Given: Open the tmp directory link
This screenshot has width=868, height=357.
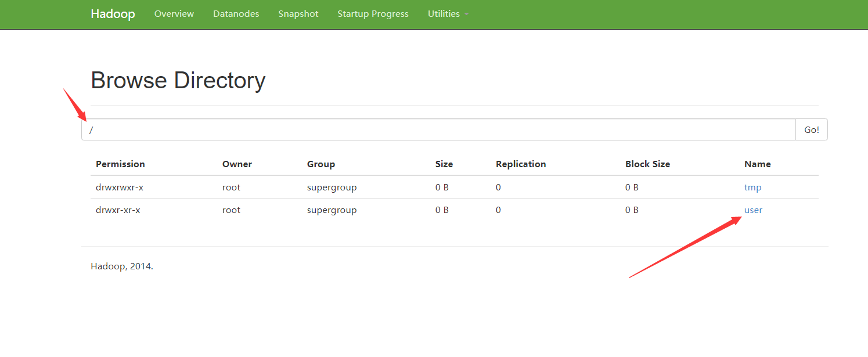Looking at the screenshot, I should 752,187.
